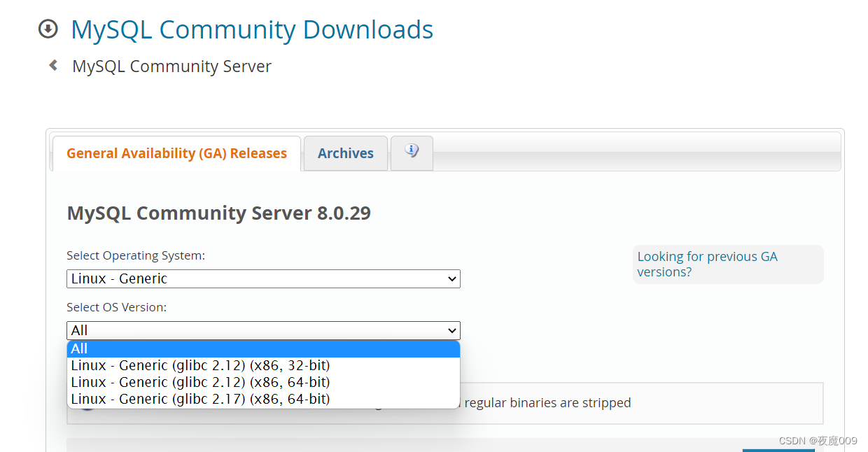This screenshot has width=868, height=452.
Task: Click the circled download arrow icon beside the title
Action: pos(48,29)
